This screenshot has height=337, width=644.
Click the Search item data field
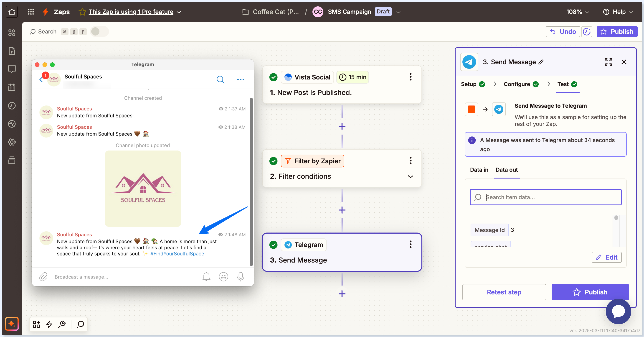point(545,197)
